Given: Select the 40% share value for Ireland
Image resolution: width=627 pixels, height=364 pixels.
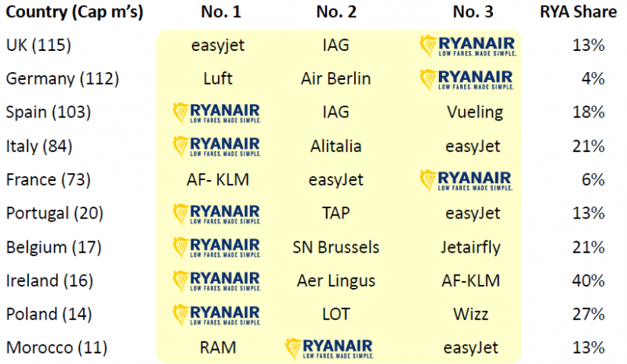Looking at the screenshot, I should click(589, 280).
